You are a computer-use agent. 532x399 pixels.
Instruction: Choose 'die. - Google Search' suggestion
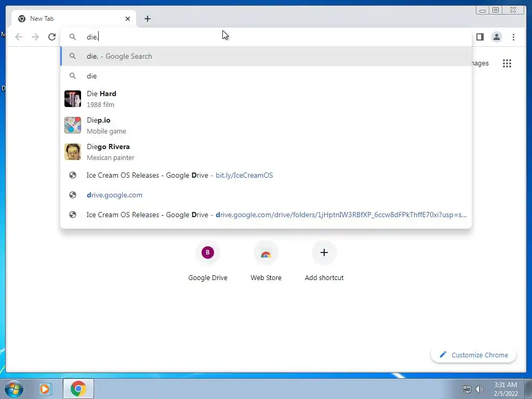[x=266, y=56]
